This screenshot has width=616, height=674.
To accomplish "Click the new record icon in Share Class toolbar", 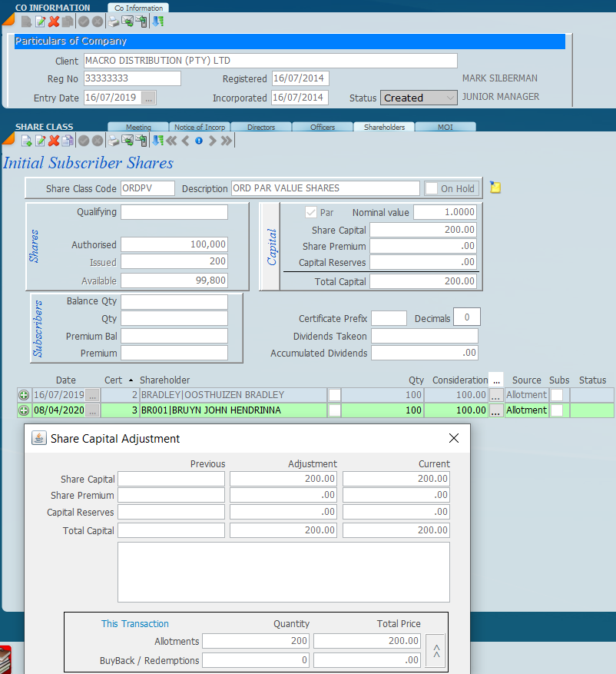I will click(x=26, y=141).
